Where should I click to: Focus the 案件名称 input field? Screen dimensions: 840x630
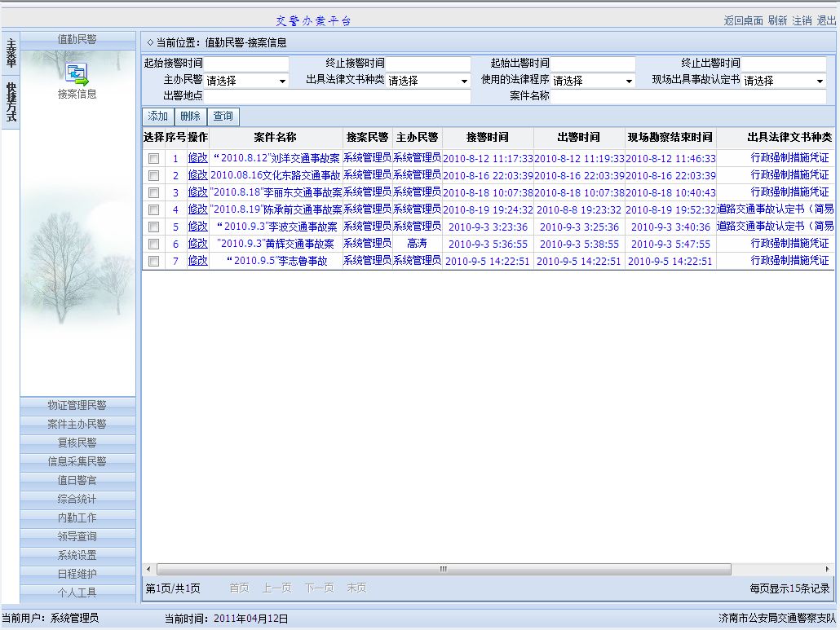pyautogui.click(x=689, y=96)
